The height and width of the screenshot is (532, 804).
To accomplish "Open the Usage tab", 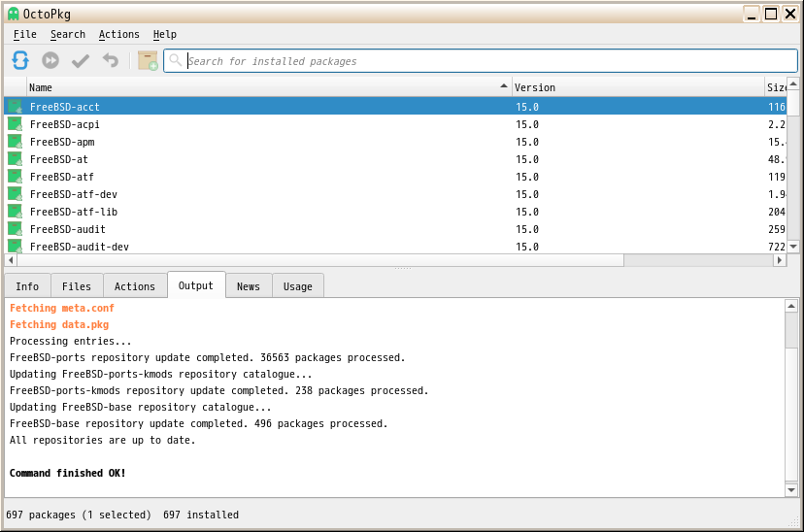I will click(298, 286).
